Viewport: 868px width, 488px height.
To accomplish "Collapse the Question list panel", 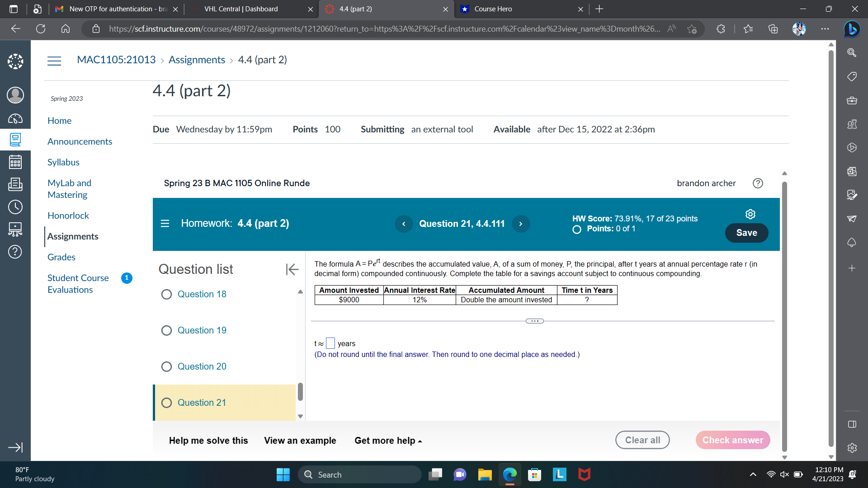I will (292, 269).
